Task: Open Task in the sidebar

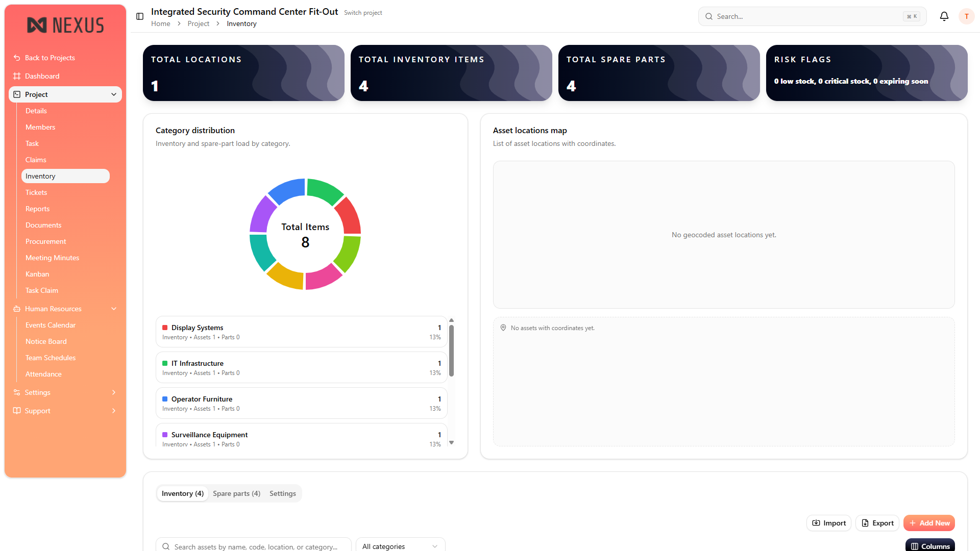Action: 32,143
